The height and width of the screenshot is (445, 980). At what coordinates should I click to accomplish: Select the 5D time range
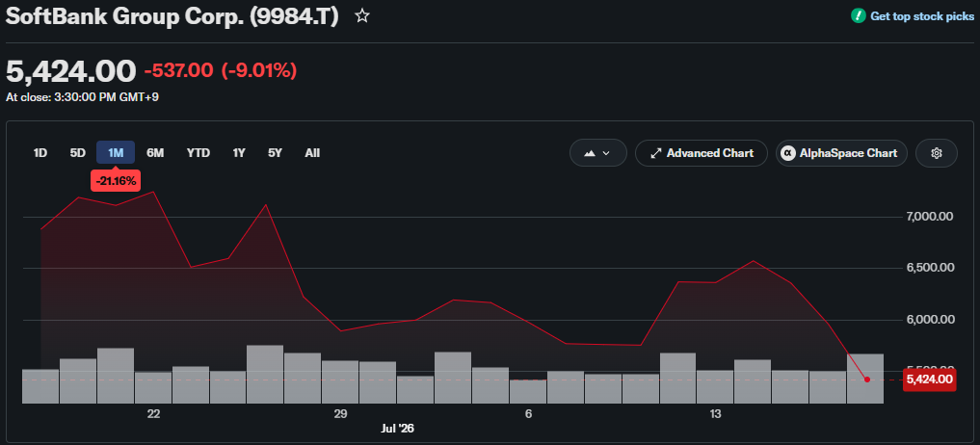coord(77,153)
